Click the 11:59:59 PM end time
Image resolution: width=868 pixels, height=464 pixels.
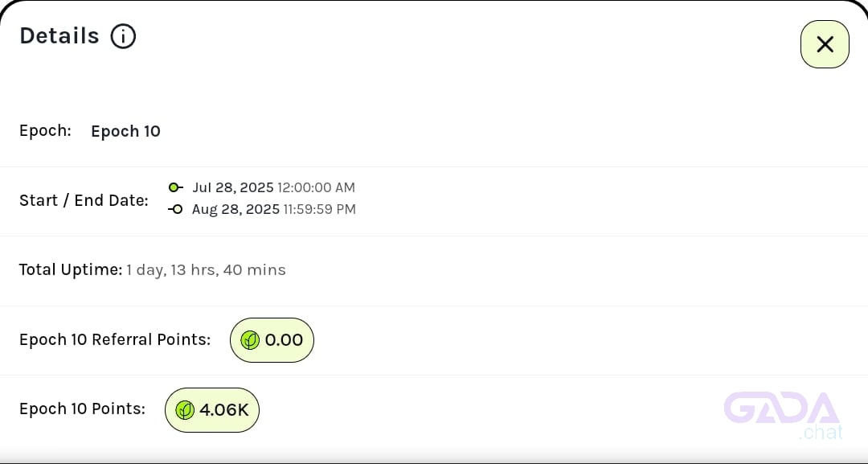click(x=319, y=209)
